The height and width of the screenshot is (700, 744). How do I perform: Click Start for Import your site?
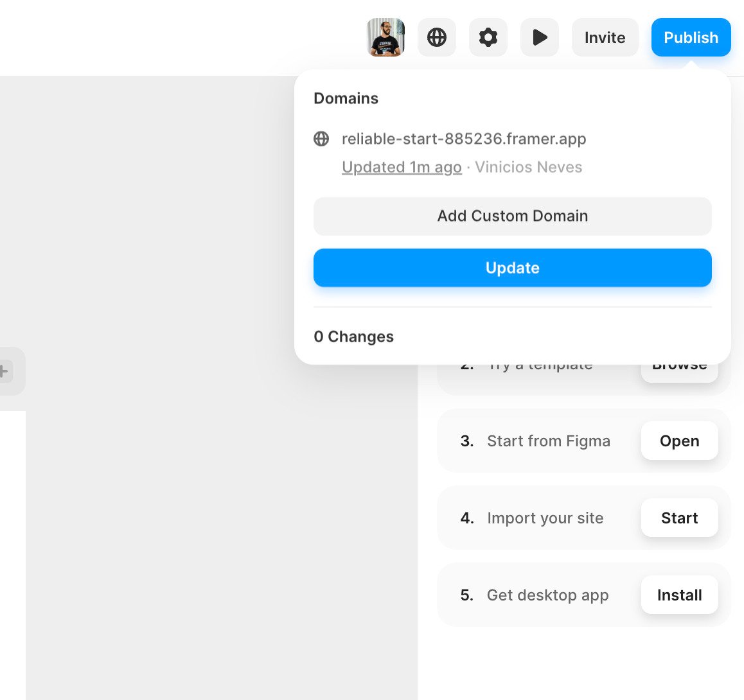pos(680,518)
